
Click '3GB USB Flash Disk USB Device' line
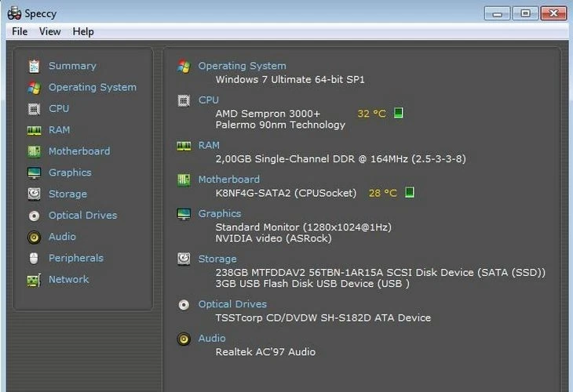tap(312, 284)
